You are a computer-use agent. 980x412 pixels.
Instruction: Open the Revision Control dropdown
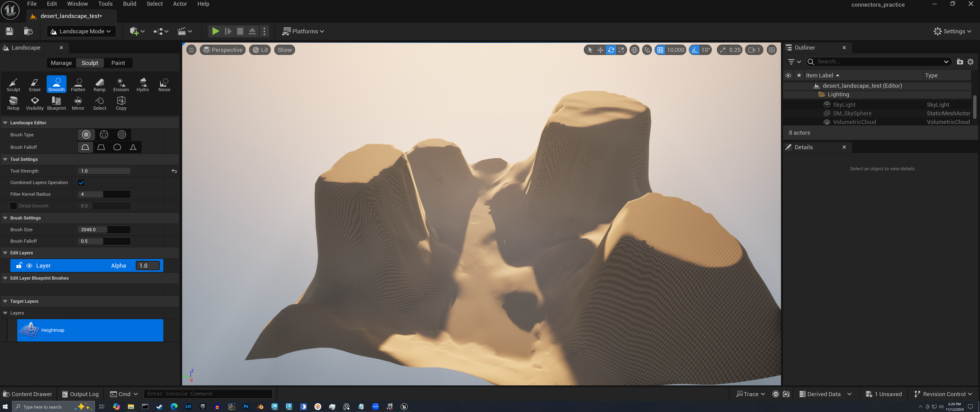coord(943,394)
